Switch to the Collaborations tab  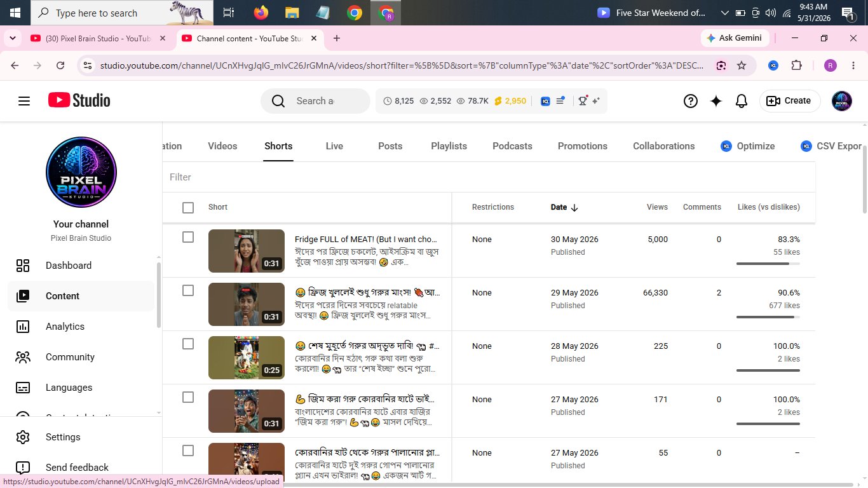pyautogui.click(x=664, y=146)
